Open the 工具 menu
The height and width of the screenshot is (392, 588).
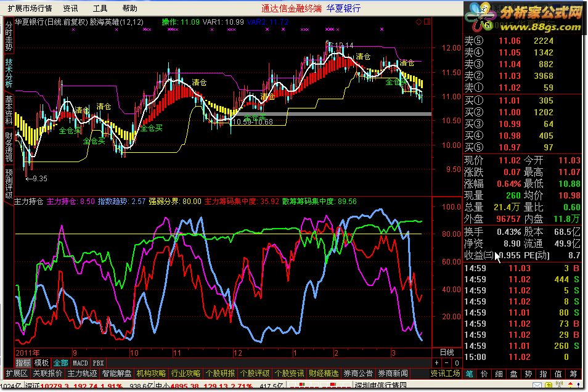pyautogui.click(x=100, y=8)
